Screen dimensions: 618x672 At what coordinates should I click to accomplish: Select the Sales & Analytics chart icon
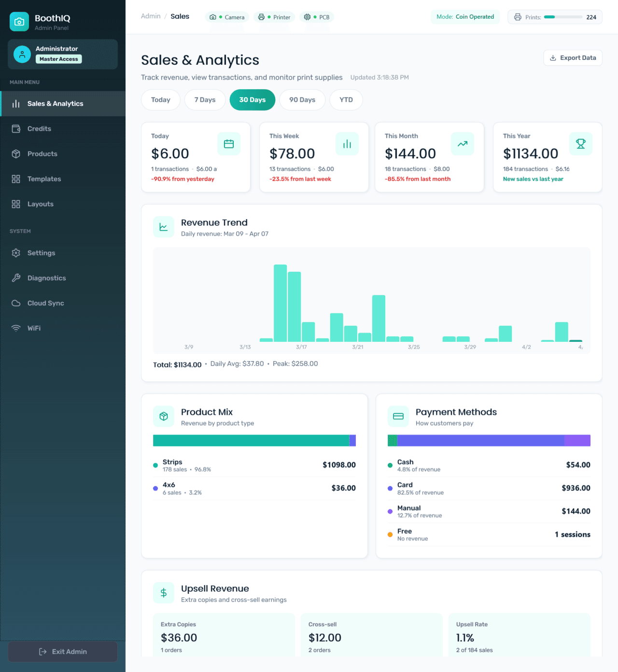tap(16, 103)
